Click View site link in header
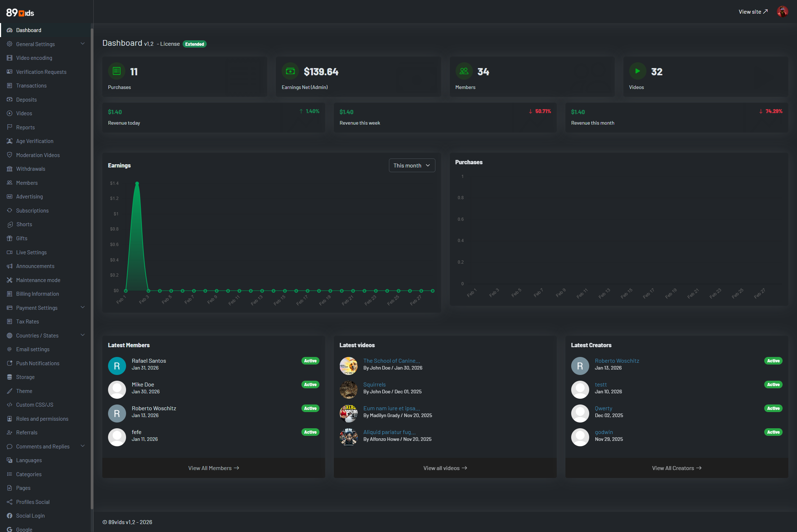Viewport: 797px width, 532px height. pos(753,12)
